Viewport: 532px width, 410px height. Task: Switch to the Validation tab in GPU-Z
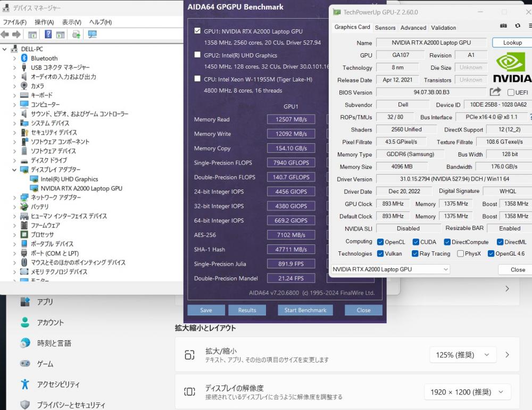coord(444,28)
